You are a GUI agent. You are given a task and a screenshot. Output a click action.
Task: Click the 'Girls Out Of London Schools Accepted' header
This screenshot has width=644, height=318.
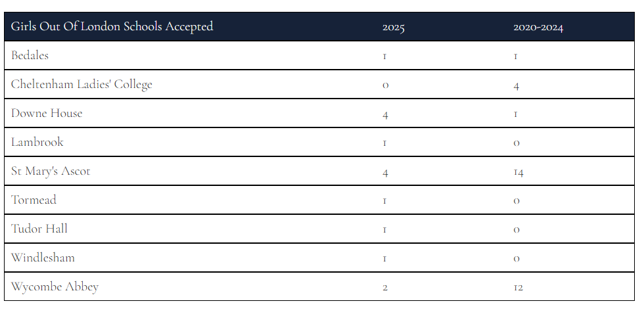(x=112, y=27)
